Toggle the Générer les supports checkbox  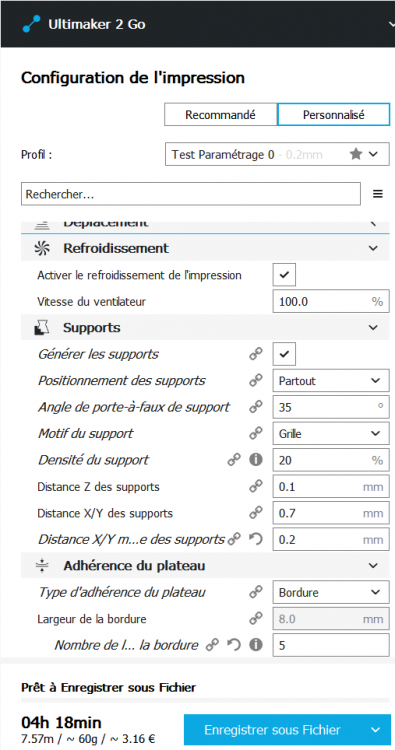pyautogui.click(x=284, y=354)
